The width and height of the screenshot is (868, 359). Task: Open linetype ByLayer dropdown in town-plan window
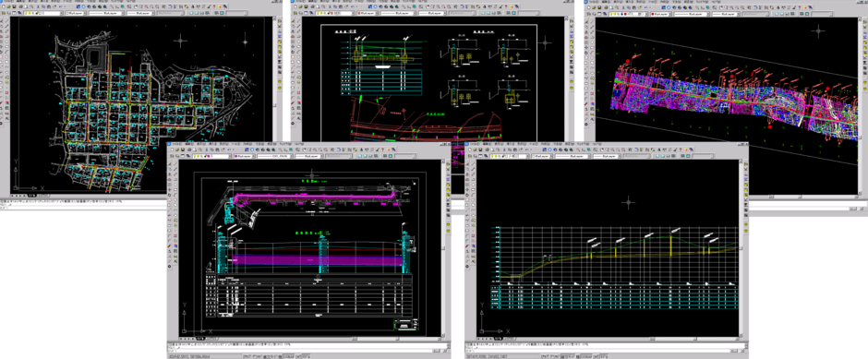106,13
